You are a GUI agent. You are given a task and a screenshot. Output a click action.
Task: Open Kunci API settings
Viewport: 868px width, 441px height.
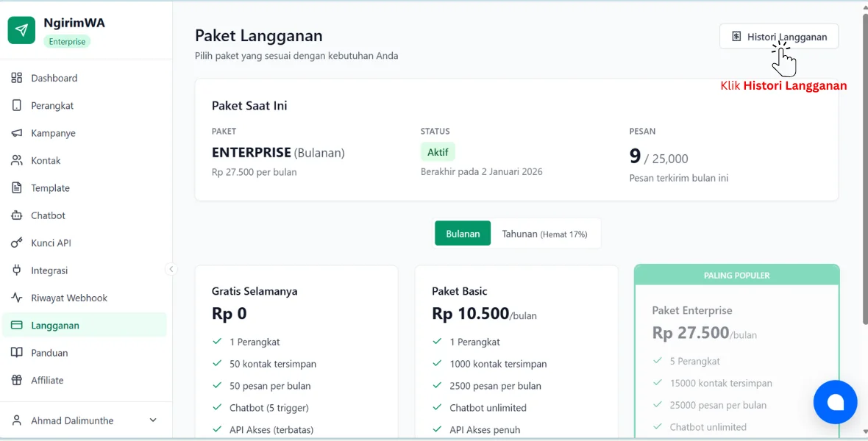[x=85, y=243]
